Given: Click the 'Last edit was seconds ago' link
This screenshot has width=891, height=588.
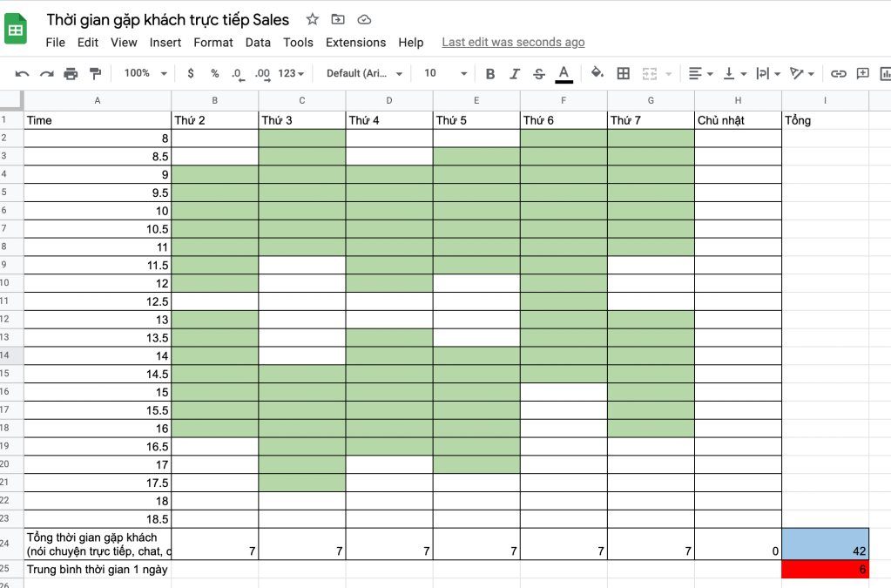Looking at the screenshot, I should pyautogui.click(x=513, y=42).
